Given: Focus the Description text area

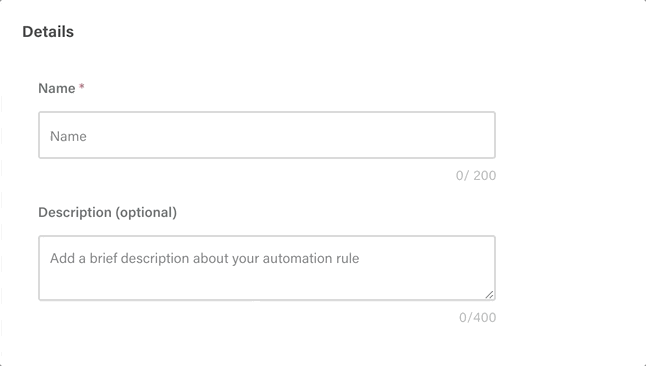Looking at the screenshot, I should tap(267, 268).
